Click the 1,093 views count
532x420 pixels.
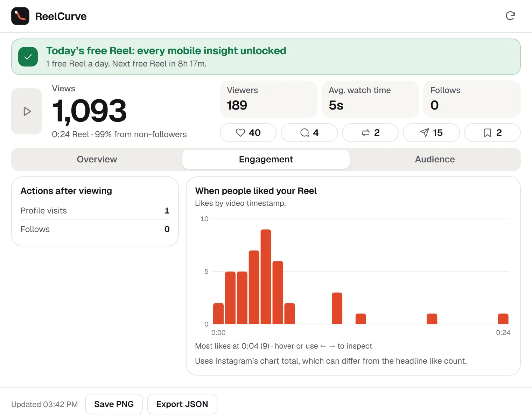click(x=89, y=111)
